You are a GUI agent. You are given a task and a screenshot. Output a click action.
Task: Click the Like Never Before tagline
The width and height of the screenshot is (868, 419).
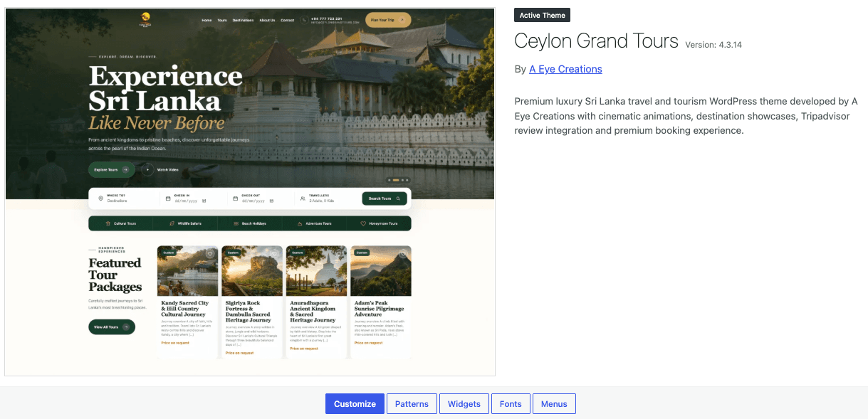[157, 122]
